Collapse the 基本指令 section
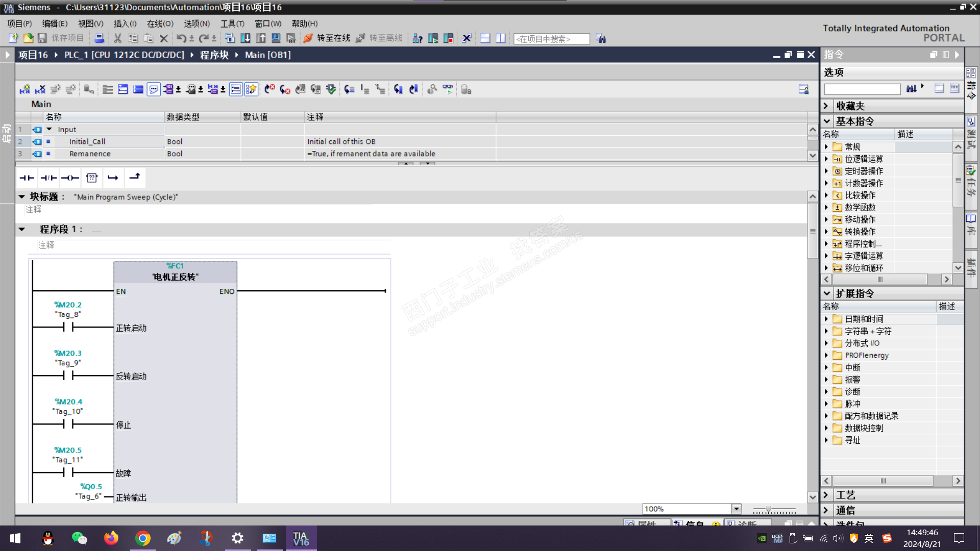 click(x=827, y=121)
